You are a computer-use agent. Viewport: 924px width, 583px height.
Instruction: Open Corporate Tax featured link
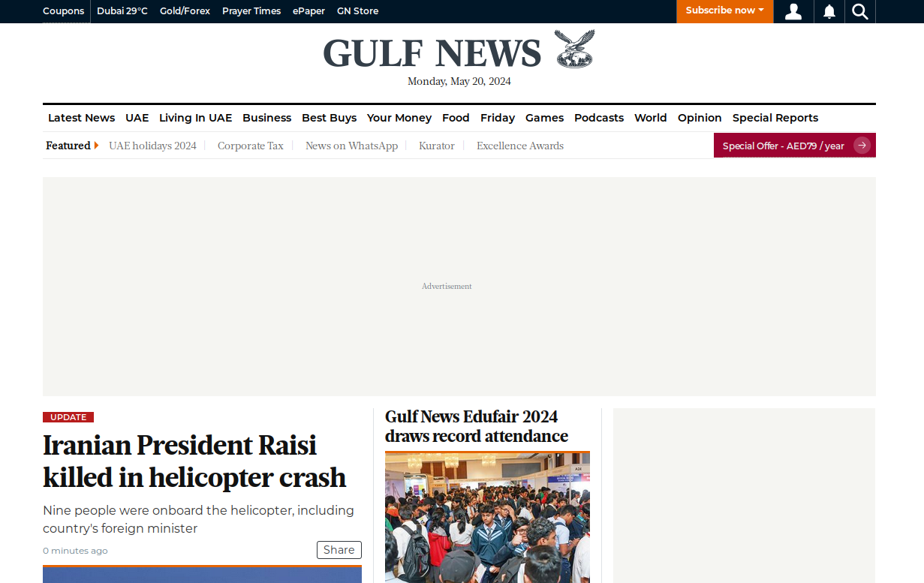pos(251,146)
